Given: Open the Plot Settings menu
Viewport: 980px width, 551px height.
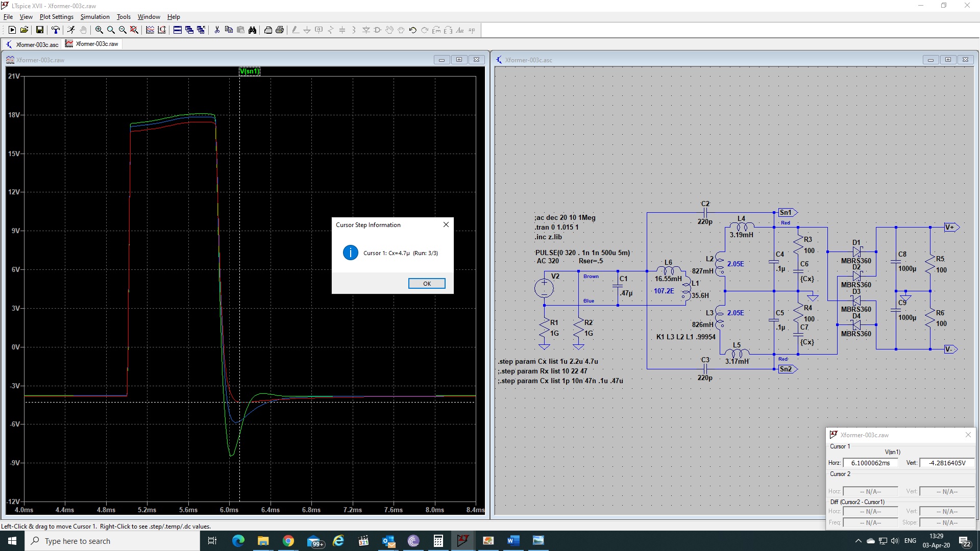Looking at the screenshot, I should click(x=57, y=17).
